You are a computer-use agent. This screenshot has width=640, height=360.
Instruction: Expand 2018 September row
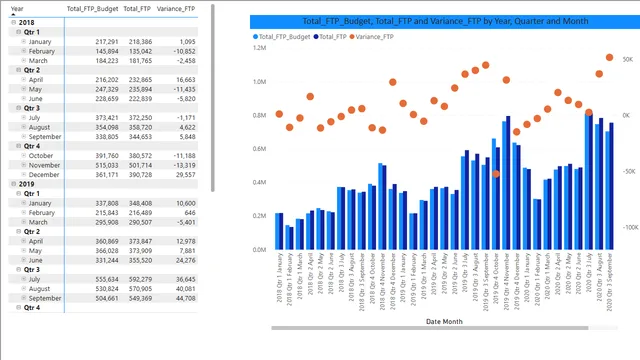click(24, 136)
